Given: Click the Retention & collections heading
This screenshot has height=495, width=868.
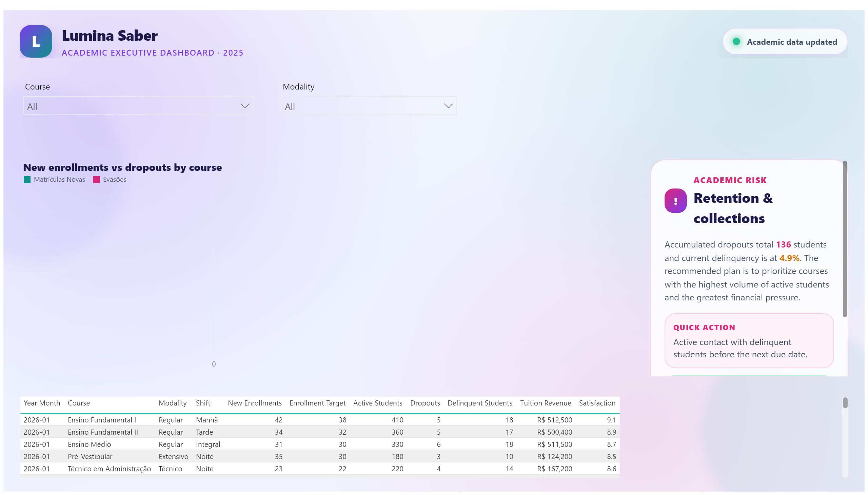Looking at the screenshot, I should [x=733, y=208].
